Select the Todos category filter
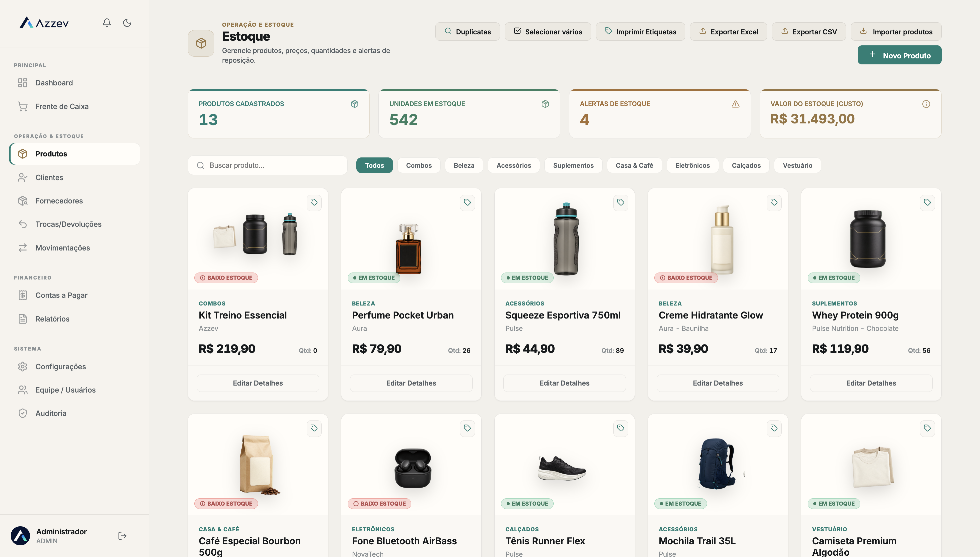Image resolution: width=980 pixels, height=557 pixels. click(x=374, y=165)
